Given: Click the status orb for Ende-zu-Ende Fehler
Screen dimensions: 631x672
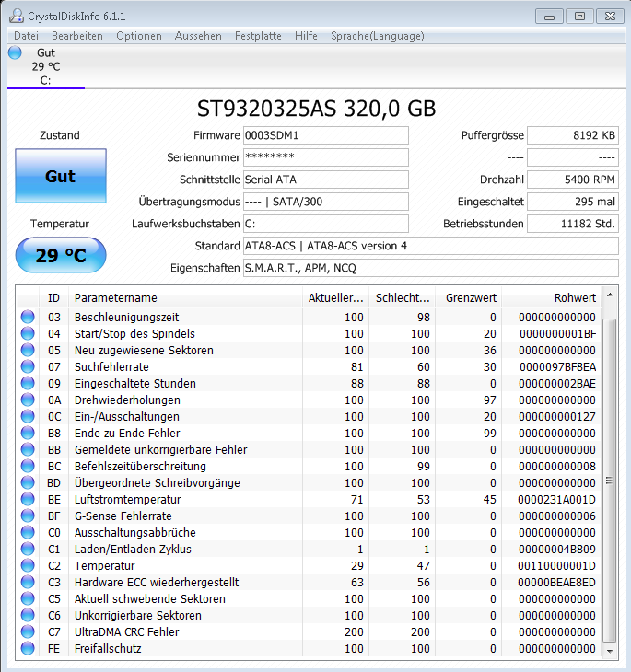Looking at the screenshot, I should [x=28, y=433].
